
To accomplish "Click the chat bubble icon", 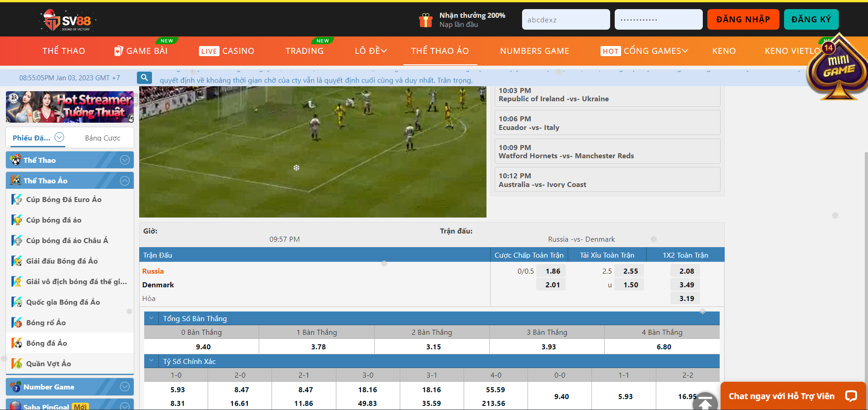I will [851, 395].
